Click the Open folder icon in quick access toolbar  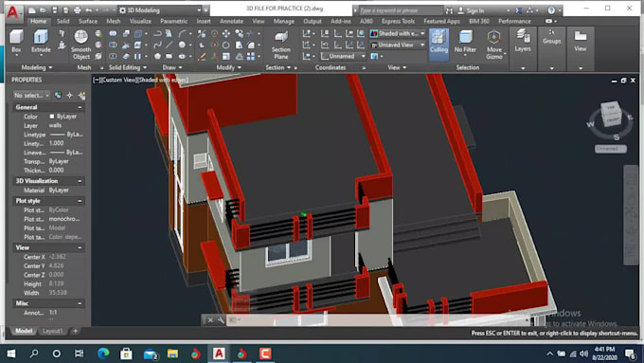(44, 10)
